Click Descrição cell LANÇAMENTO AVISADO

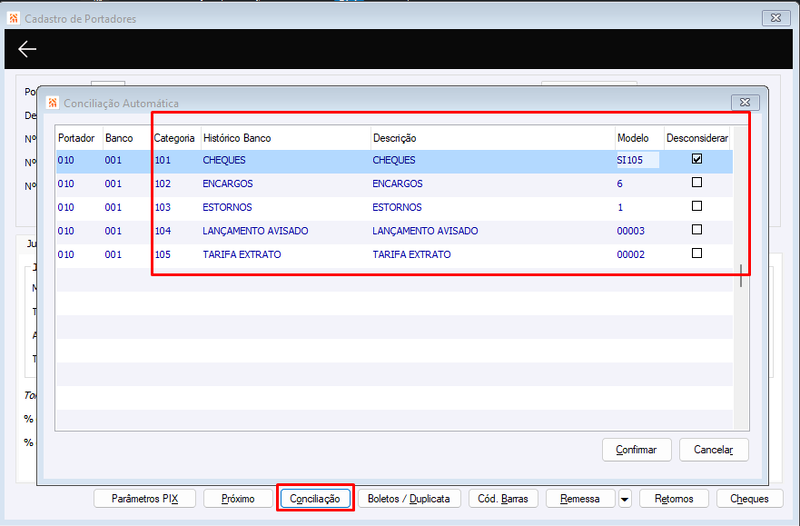click(x=425, y=231)
